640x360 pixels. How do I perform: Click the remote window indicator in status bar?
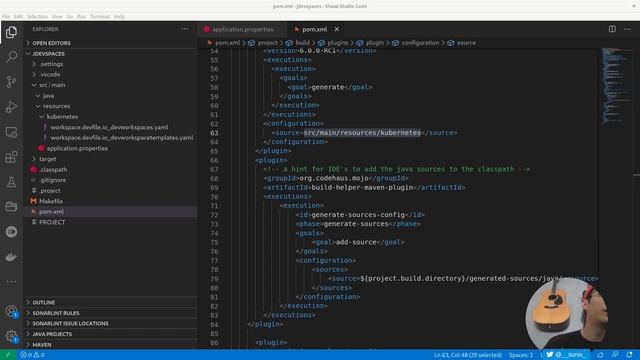click(8, 355)
